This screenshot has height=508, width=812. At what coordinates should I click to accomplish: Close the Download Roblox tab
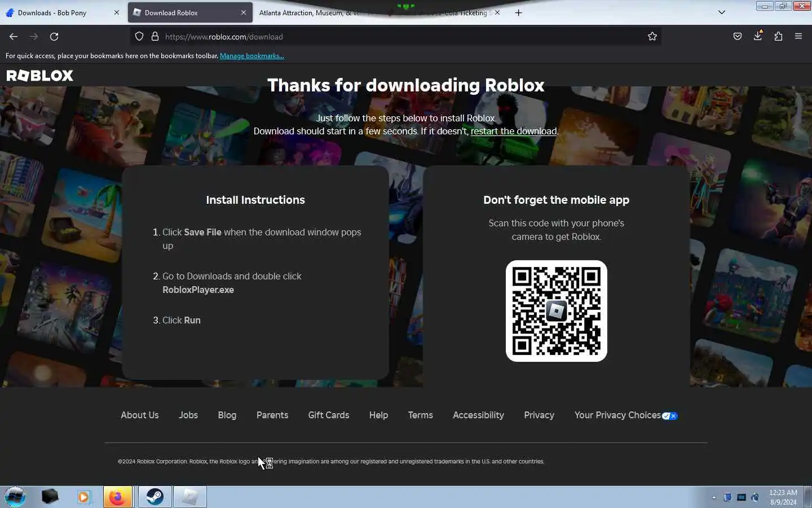tap(244, 12)
